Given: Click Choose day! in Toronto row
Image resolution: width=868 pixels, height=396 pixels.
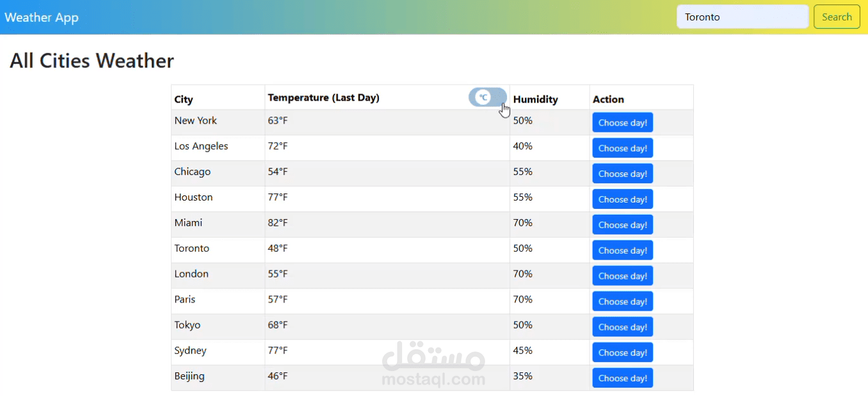Looking at the screenshot, I should [622, 251].
